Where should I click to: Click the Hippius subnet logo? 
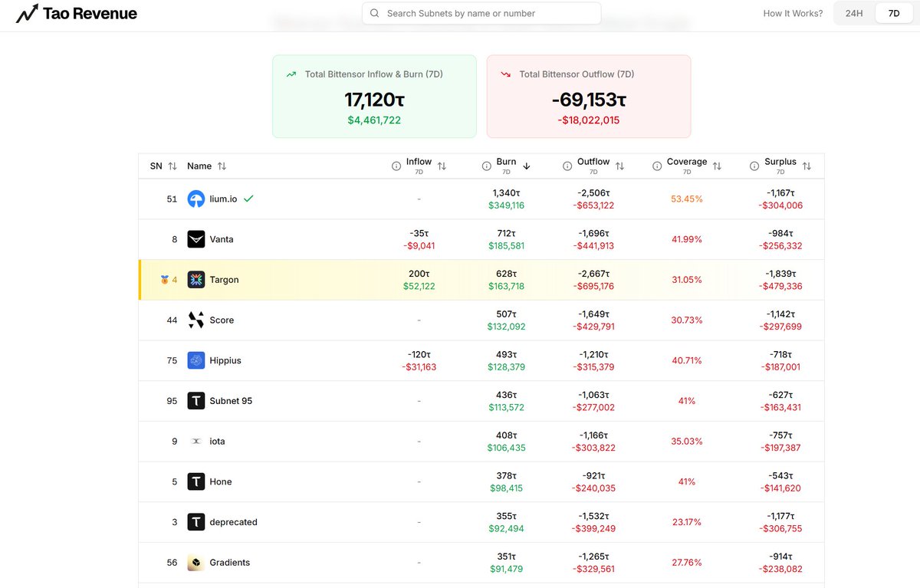pyautogui.click(x=196, y=360)
